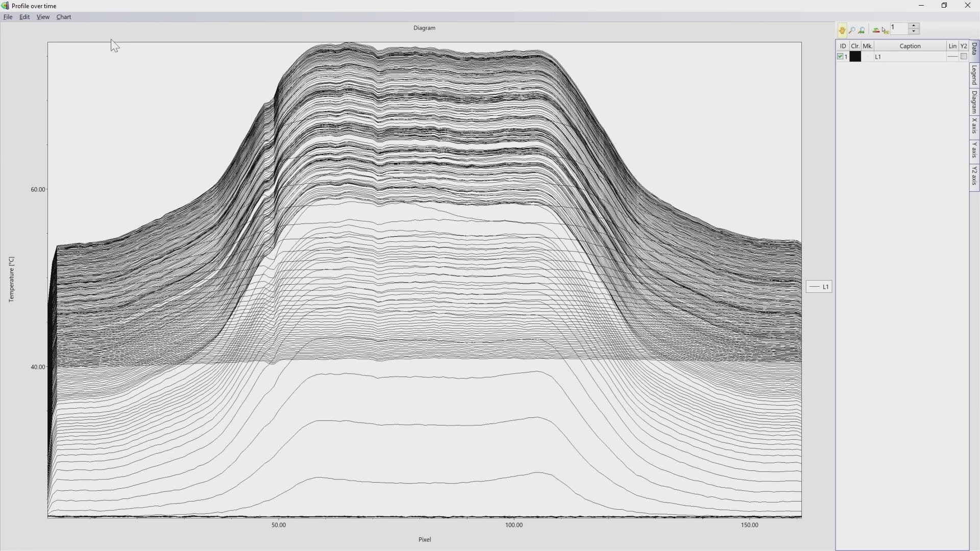Uncheck the visibility checkbox for row 1

click(840, 57)
